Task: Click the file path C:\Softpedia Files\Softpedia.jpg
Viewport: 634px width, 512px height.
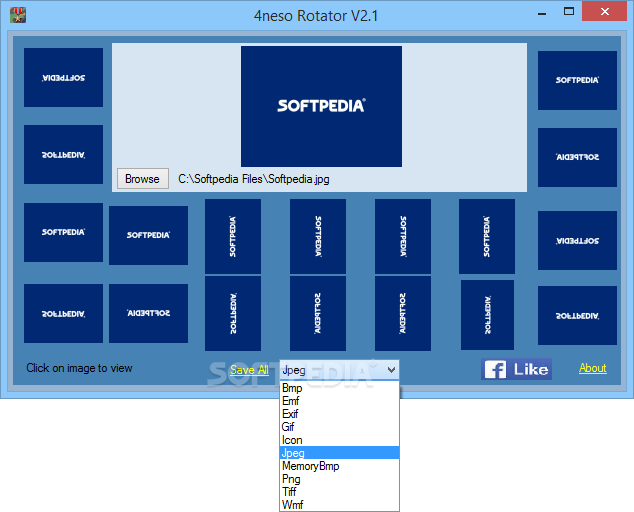Action: click(254, 179)
